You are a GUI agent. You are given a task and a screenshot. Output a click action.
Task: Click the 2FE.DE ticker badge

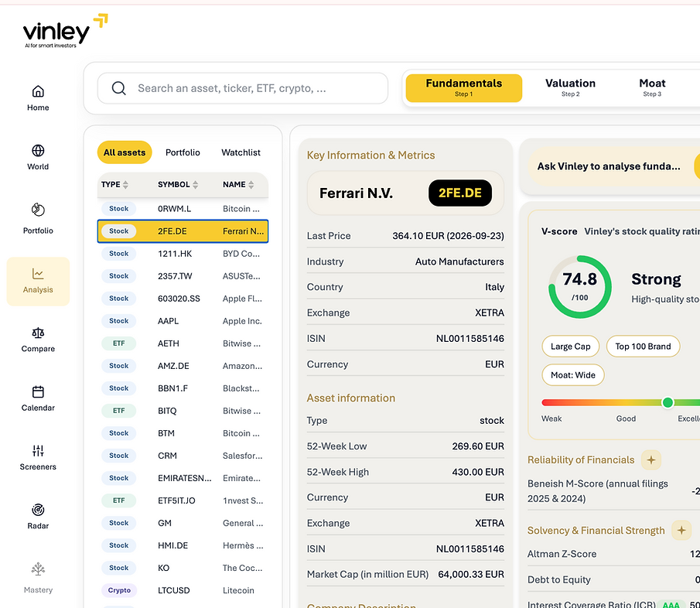tap(459, 193)
